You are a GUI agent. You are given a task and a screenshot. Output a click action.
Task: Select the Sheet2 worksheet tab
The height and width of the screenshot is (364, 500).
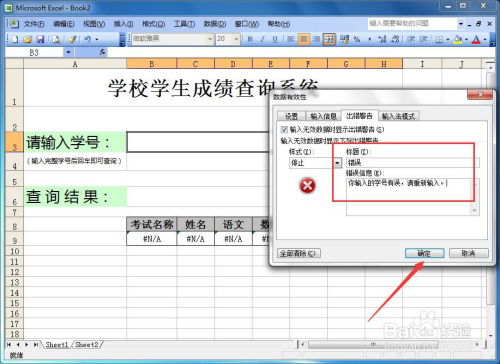tap(87, 345)
